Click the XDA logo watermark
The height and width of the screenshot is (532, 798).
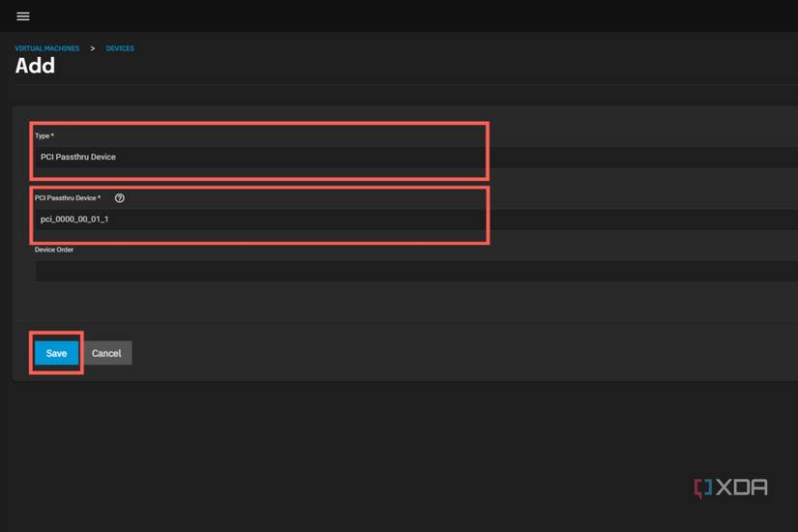pos(731,488)
